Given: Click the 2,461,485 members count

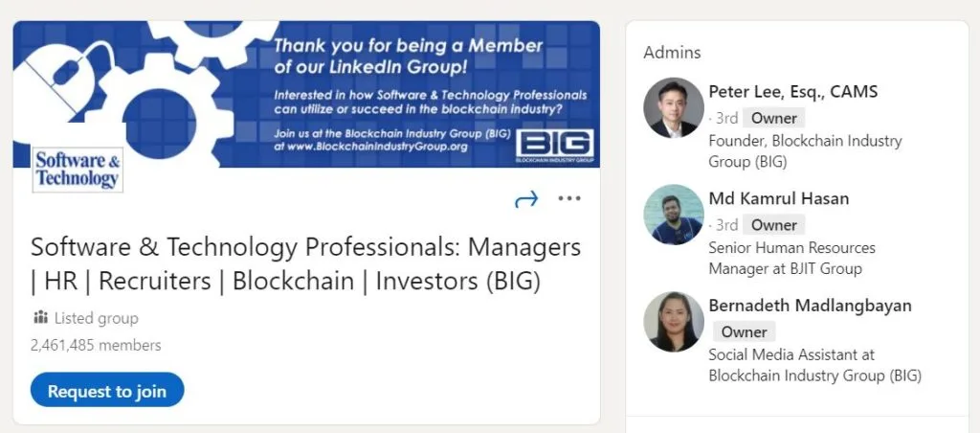Looking at the screenshot, I should 96,345.
